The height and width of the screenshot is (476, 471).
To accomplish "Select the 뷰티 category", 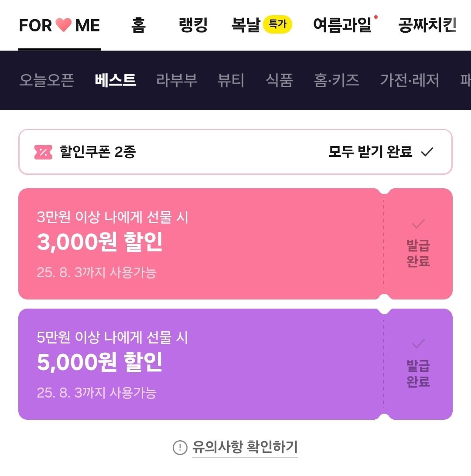I will click(231, 81).
